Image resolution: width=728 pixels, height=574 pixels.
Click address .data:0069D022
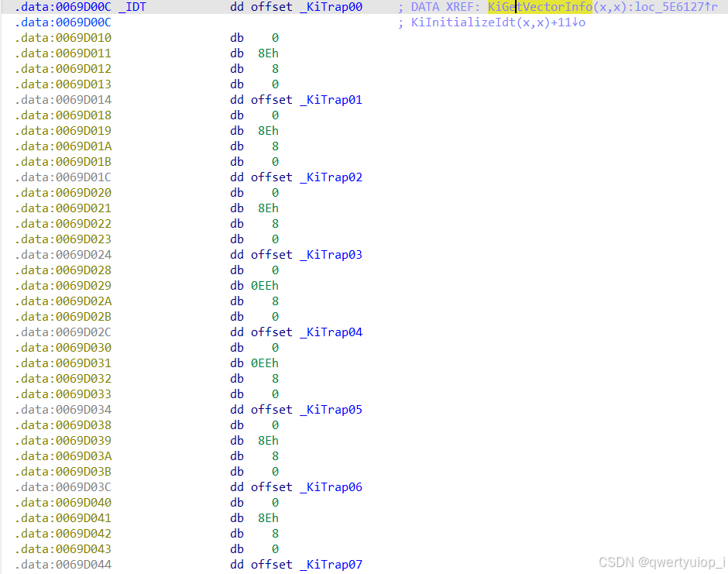(x=64, y=224)
